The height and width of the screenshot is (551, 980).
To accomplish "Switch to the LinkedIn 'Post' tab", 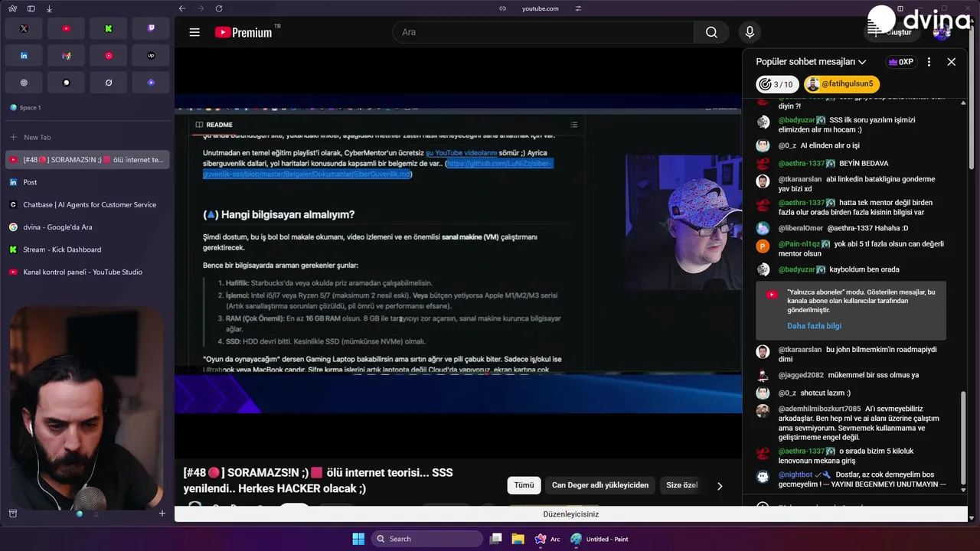I will pos(87,182).
